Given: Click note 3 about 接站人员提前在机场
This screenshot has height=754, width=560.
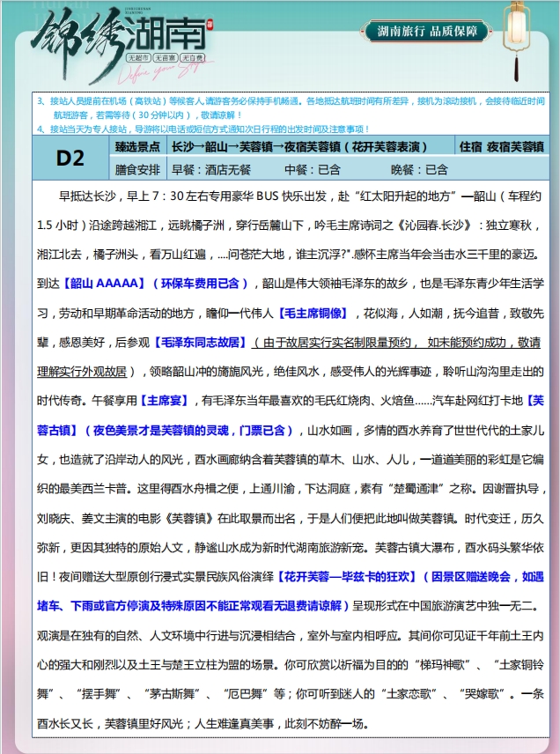Looking at the screenshot, I should (x=291, y=107).
